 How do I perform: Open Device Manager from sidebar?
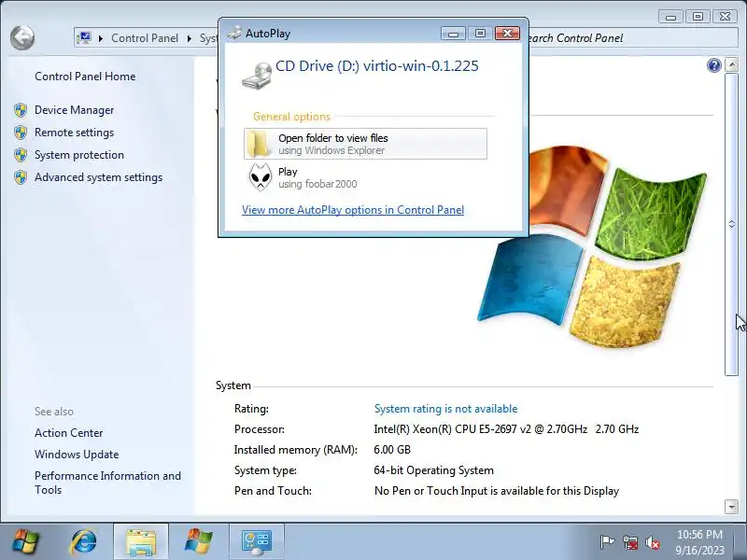(x=75, y=110)
